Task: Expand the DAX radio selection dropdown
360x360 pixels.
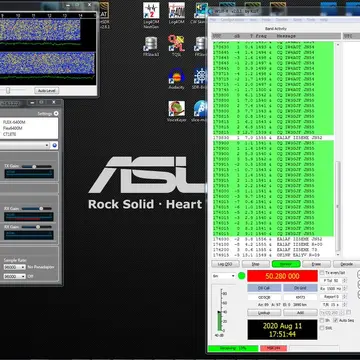Action: (25, 145)
